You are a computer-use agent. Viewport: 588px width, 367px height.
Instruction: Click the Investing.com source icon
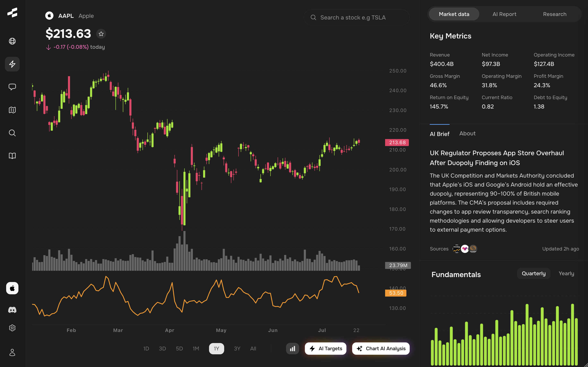457,249
